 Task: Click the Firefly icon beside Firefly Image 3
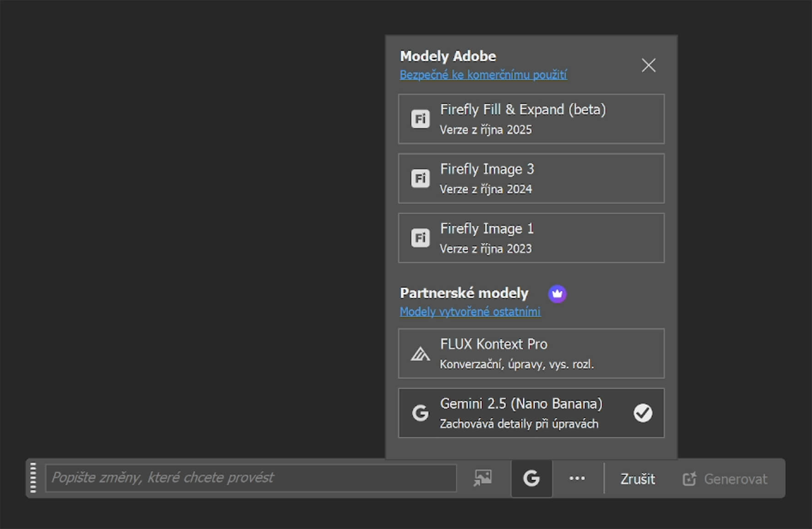(420, 178)
